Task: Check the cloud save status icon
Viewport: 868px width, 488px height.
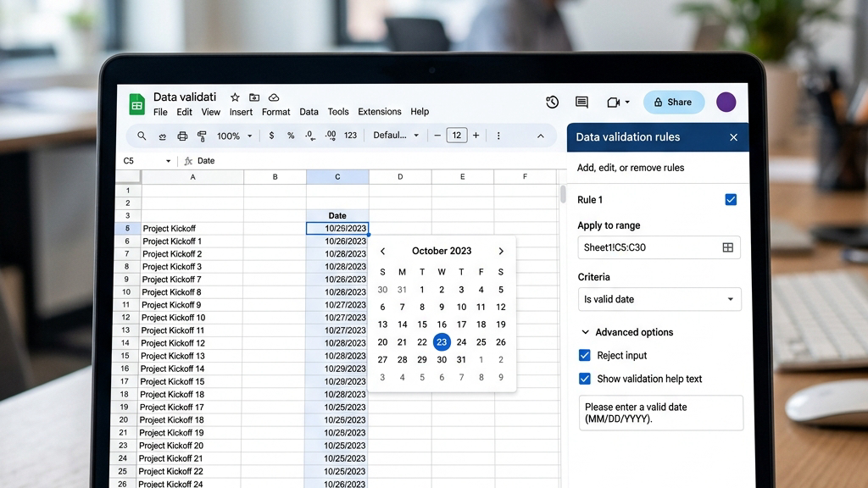Action: [274, 97]
